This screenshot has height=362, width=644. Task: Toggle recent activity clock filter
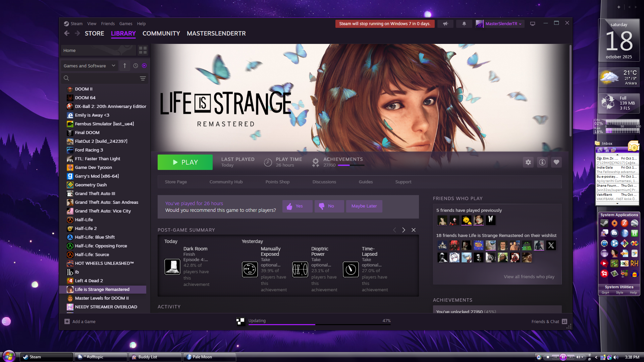pos(136,66)
